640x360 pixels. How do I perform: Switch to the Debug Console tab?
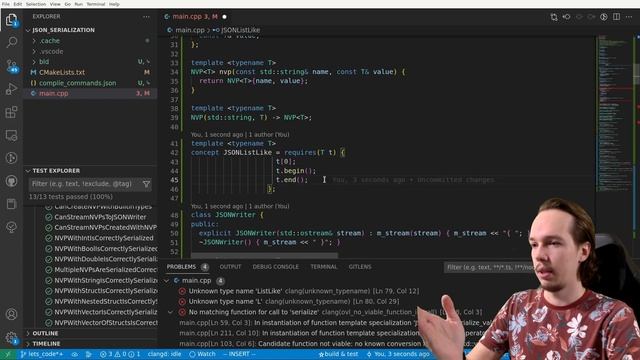coord(276,267)
